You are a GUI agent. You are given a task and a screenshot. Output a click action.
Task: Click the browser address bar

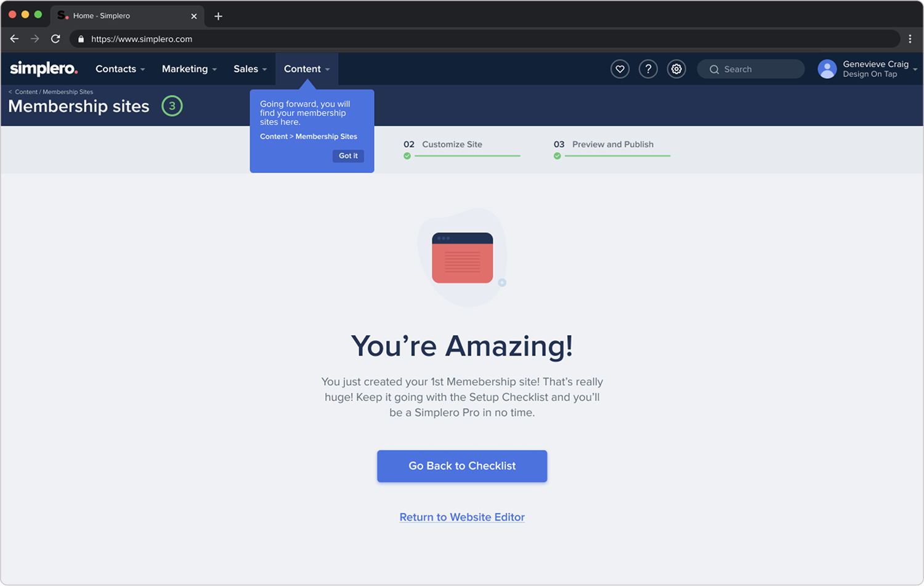(x=485, y=39)
